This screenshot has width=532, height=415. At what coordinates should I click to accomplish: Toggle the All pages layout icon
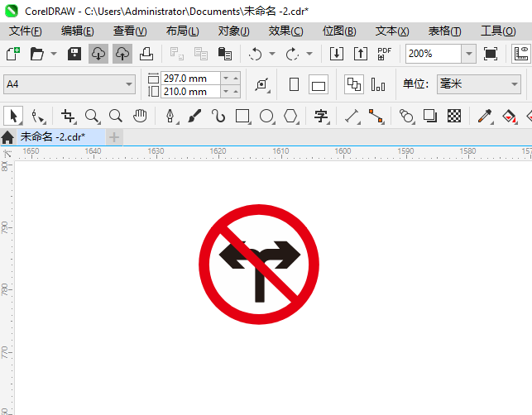(x=354, y=84)
